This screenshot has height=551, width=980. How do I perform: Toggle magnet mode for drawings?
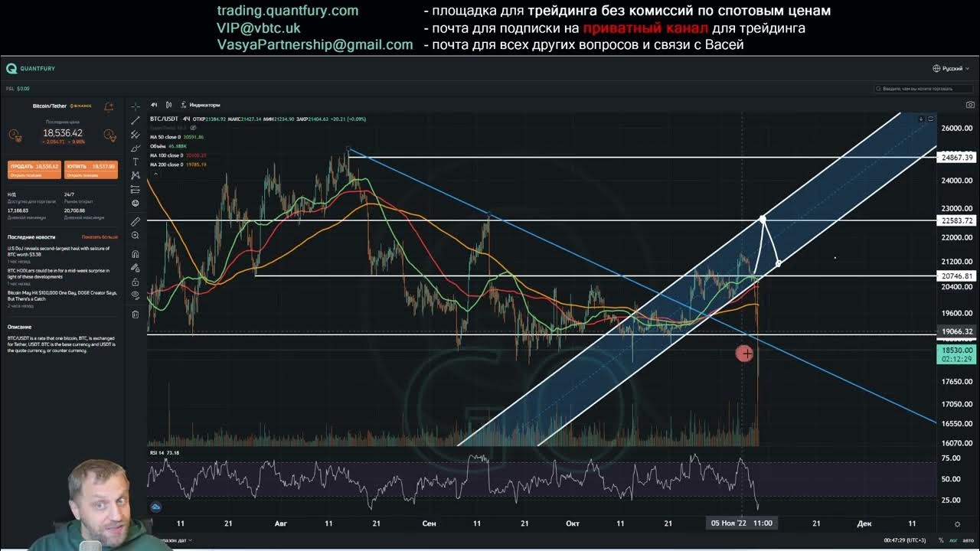136,253
